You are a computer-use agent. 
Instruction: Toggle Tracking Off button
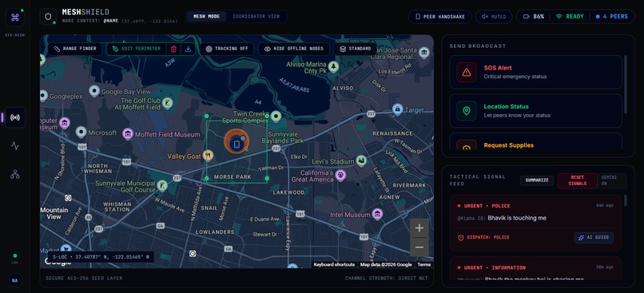point(227,49)
